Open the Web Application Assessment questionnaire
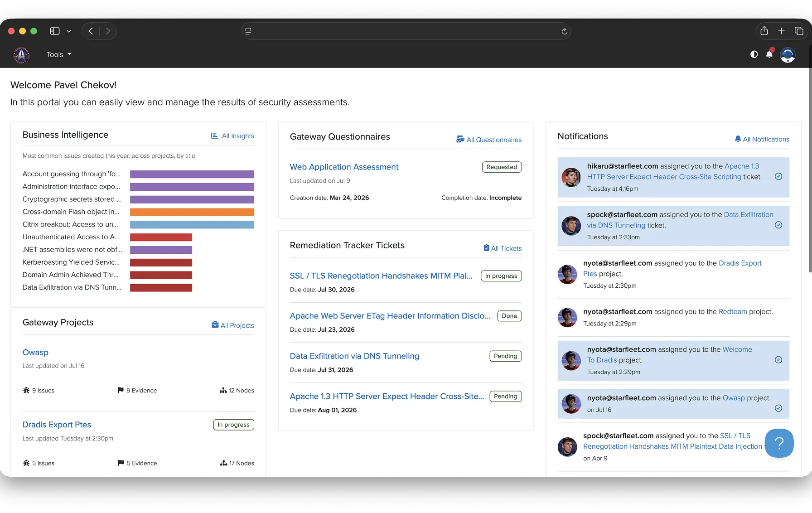This screenshot has width=812, height=513. coord(344,167)
